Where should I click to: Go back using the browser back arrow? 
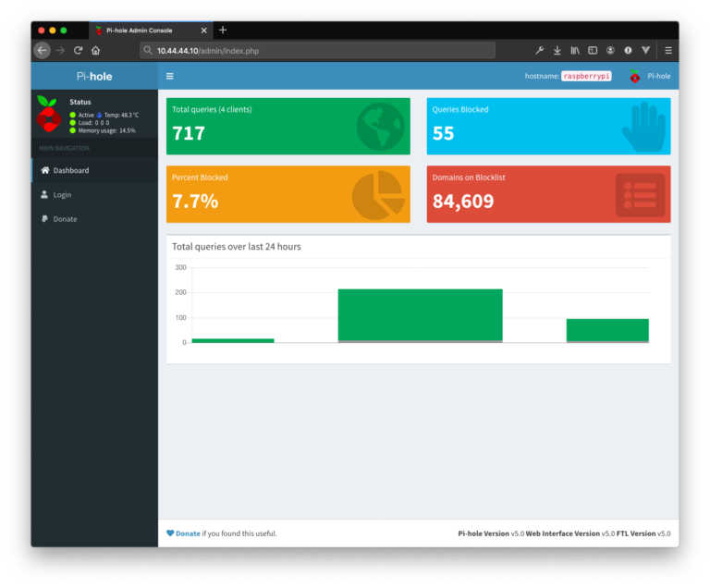point(42,50)
